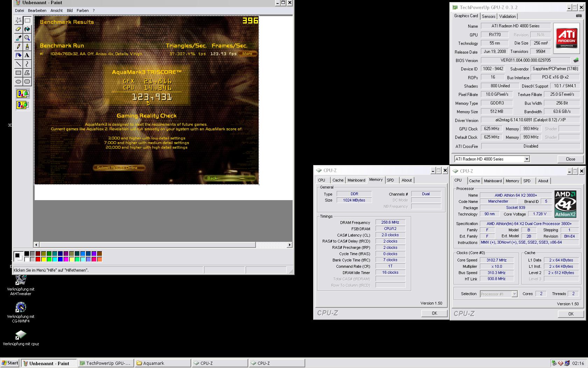
Task: Click the Code Name value Manchester
Action: pos(498,201)
